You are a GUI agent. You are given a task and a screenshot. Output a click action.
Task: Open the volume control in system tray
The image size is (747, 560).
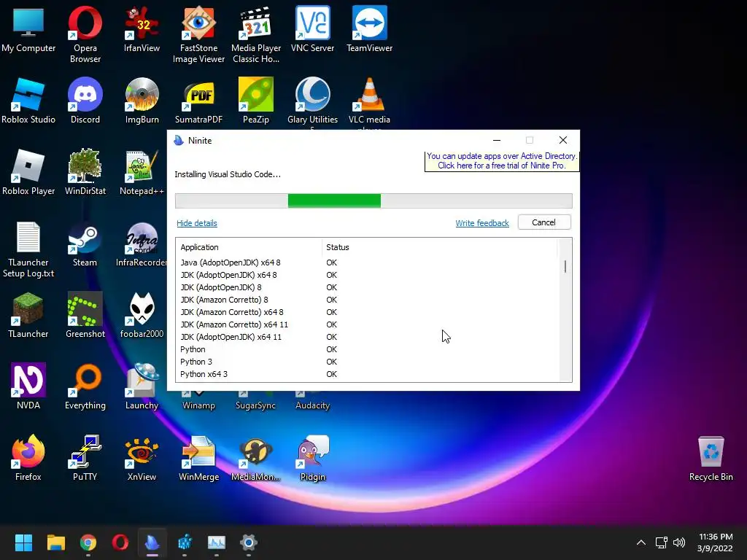[x=679, y=542]
